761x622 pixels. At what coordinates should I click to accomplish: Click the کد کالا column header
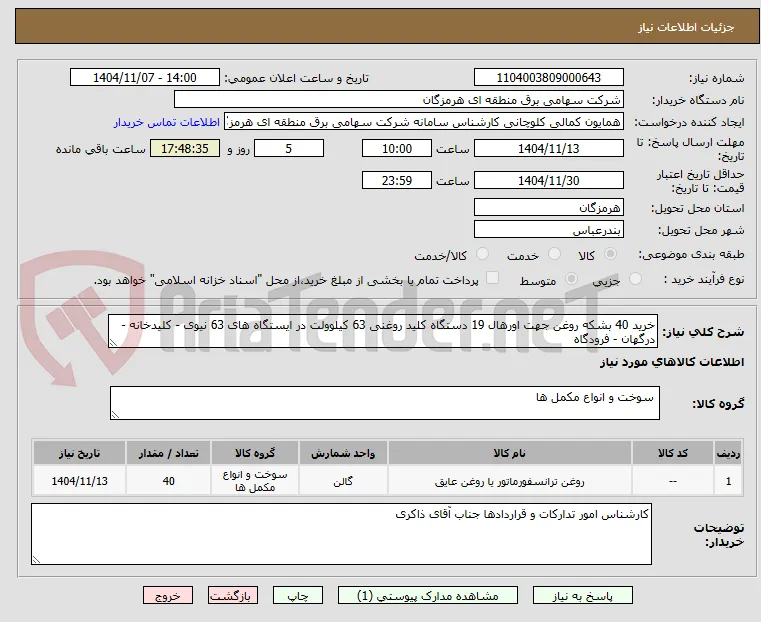click(673, 453)
